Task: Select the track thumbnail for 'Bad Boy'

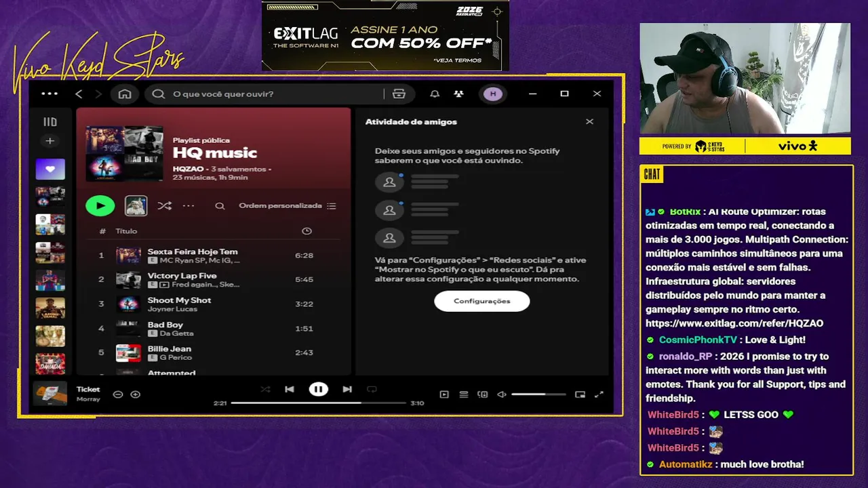Action: coord(128,329)
